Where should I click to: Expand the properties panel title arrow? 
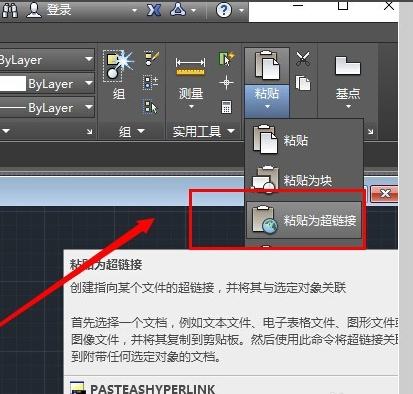[x=6, y=131]
